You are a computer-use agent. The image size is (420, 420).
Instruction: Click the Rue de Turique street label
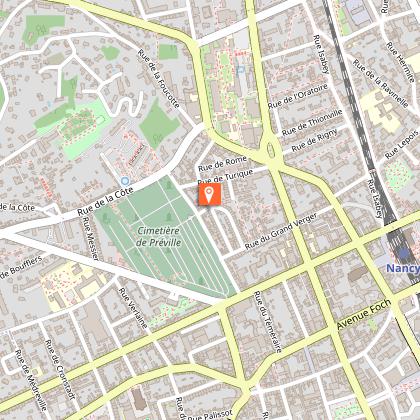(x=225, y=177)
